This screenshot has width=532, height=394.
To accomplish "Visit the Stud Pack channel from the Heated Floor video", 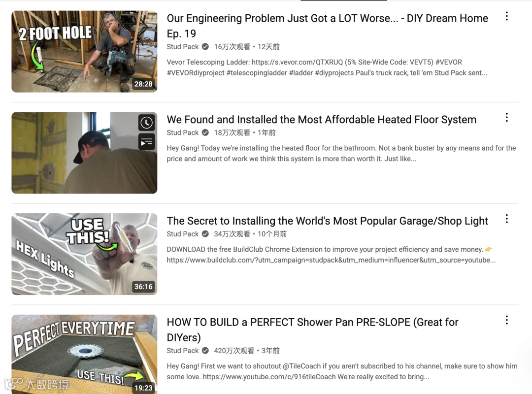I will pyautogui.click(x=183, y=132).
